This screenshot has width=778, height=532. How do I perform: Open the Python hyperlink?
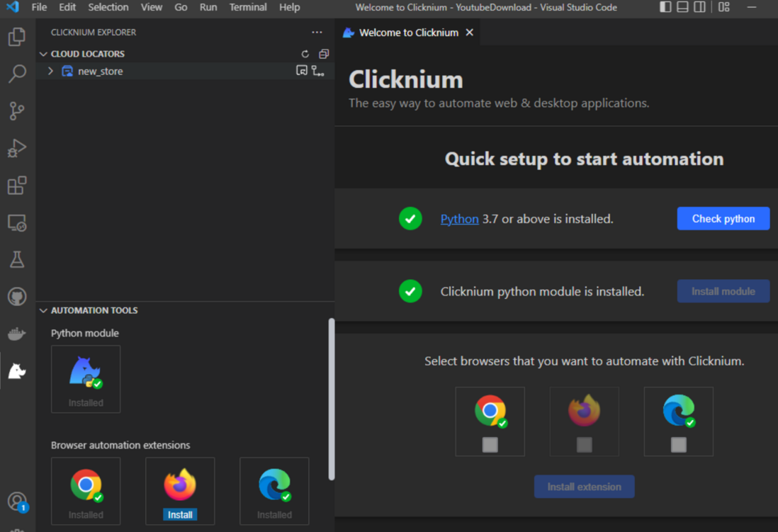coord(459,219)
